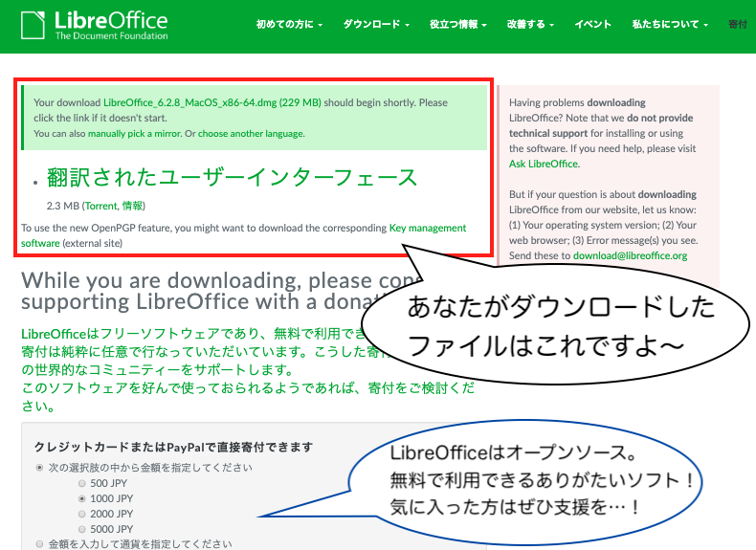Expand the 役立つ情報 menu

[x=458, y=24]
